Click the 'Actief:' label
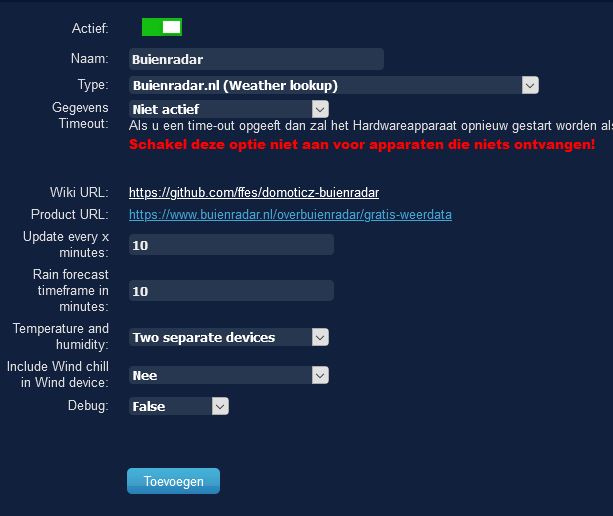The width and height of the screenshot is (613, 516). (x=90, y=28)
